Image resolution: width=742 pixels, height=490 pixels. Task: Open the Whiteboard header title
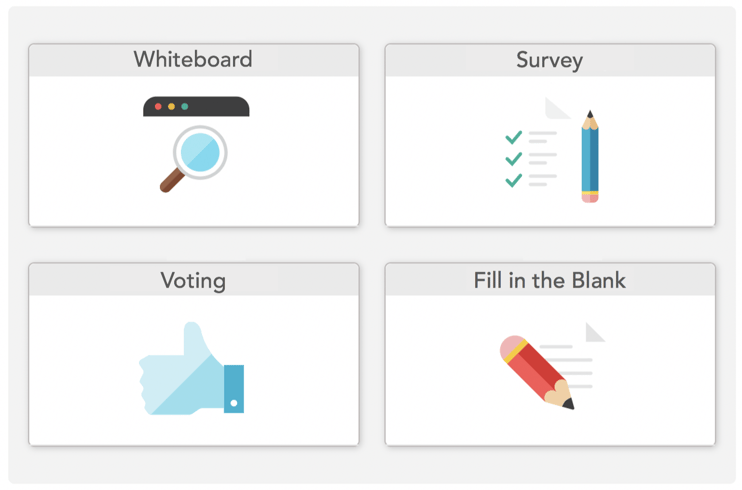pos(193,60)
